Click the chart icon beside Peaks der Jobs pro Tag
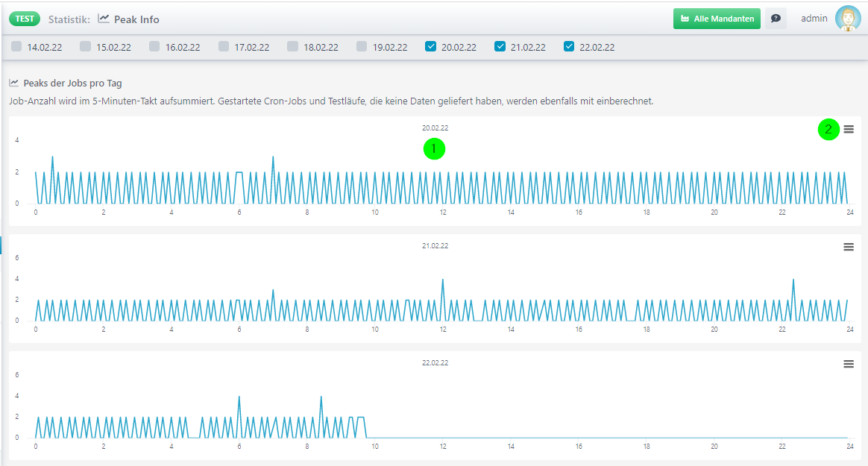The image size is (868, 466). pyautogui.click(x=14, y=83)
